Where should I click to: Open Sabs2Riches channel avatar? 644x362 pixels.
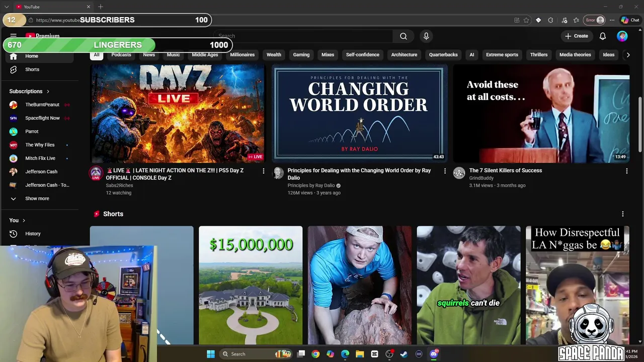click(96, 173)
